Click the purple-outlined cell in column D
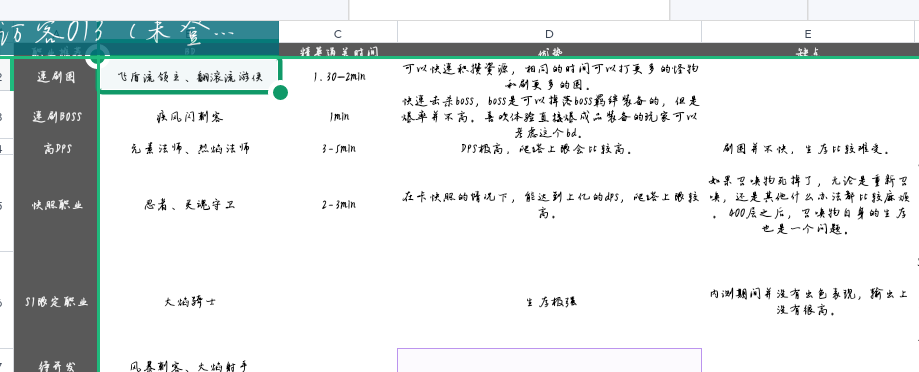 click(549, 360)
